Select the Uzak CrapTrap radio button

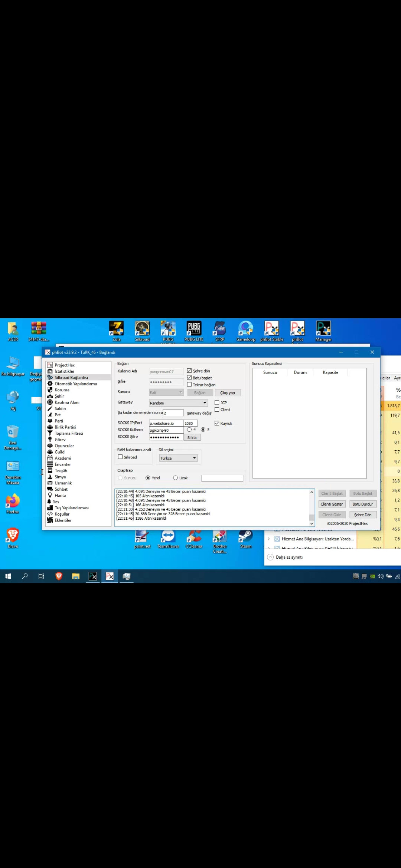pos(175,478)
